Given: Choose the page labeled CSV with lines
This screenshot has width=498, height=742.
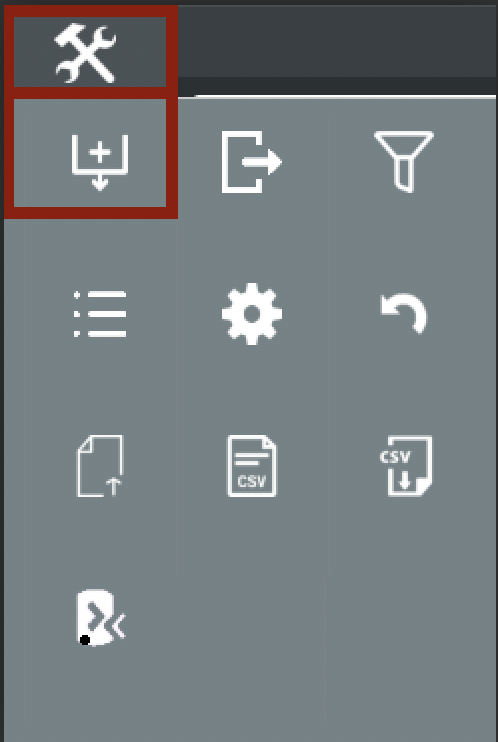Looking at the screenshot, I should [252, 466].
